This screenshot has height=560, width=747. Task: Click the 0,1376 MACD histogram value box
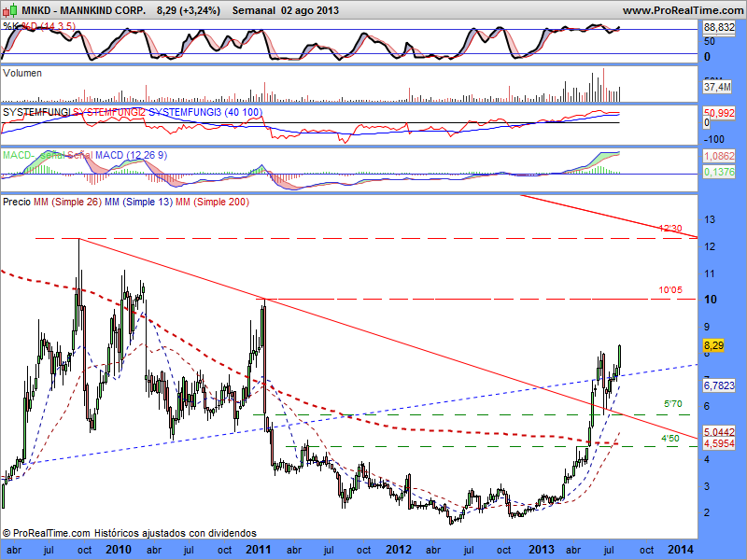(719, 172)
